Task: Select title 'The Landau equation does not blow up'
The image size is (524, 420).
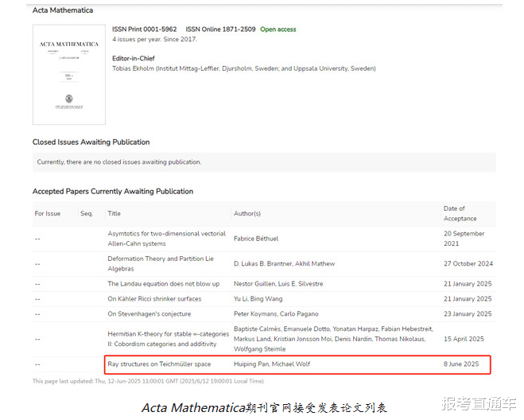Action: [x=164, y=284]
